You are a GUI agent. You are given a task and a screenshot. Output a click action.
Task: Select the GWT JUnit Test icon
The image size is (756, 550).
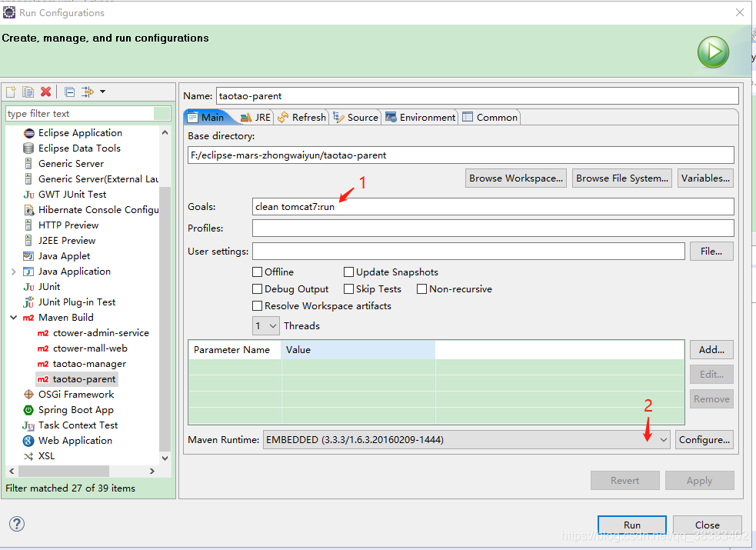(x=29, y=195)
